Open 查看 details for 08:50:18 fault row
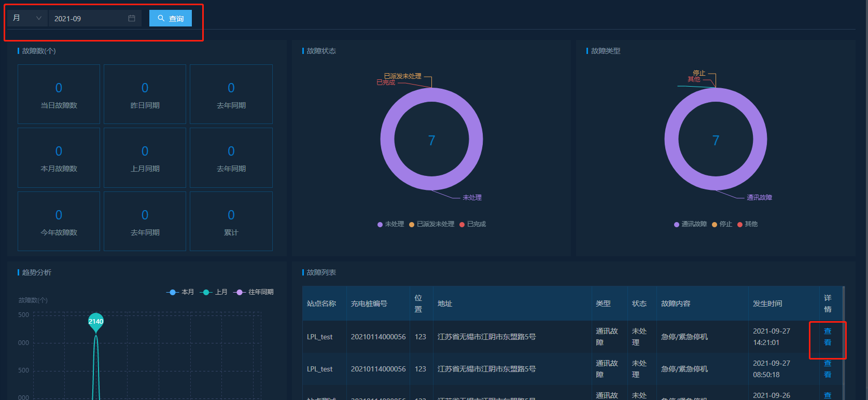The image size is (868, 400). point(828,369)
